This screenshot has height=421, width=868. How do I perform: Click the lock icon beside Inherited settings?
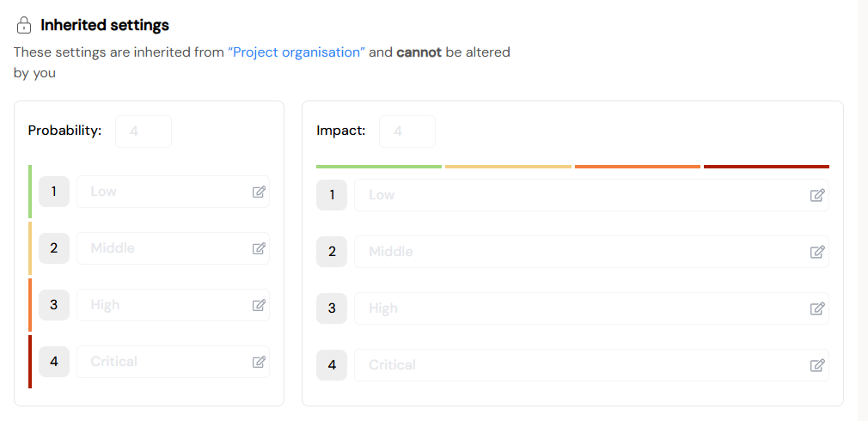pos(24,25)
